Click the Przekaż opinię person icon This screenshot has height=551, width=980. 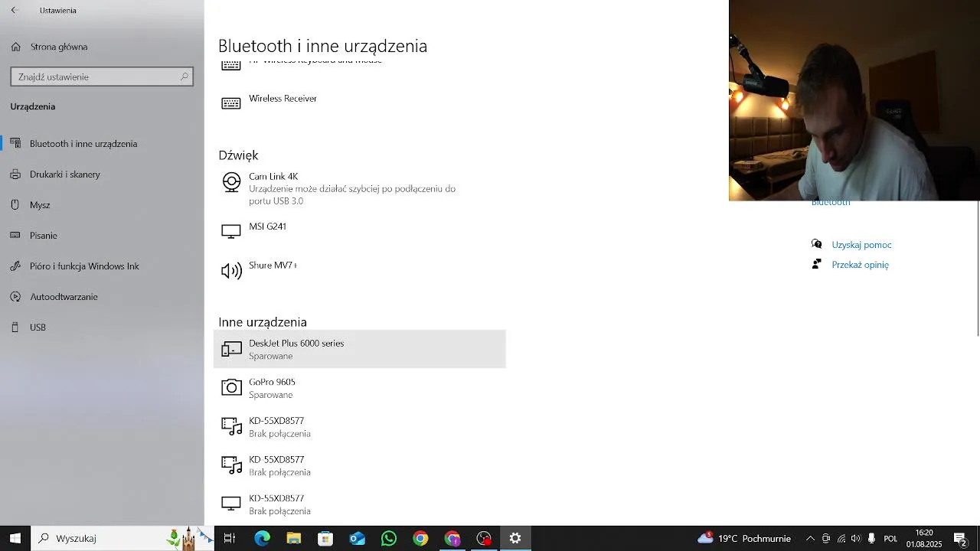(x=816, y=264)
